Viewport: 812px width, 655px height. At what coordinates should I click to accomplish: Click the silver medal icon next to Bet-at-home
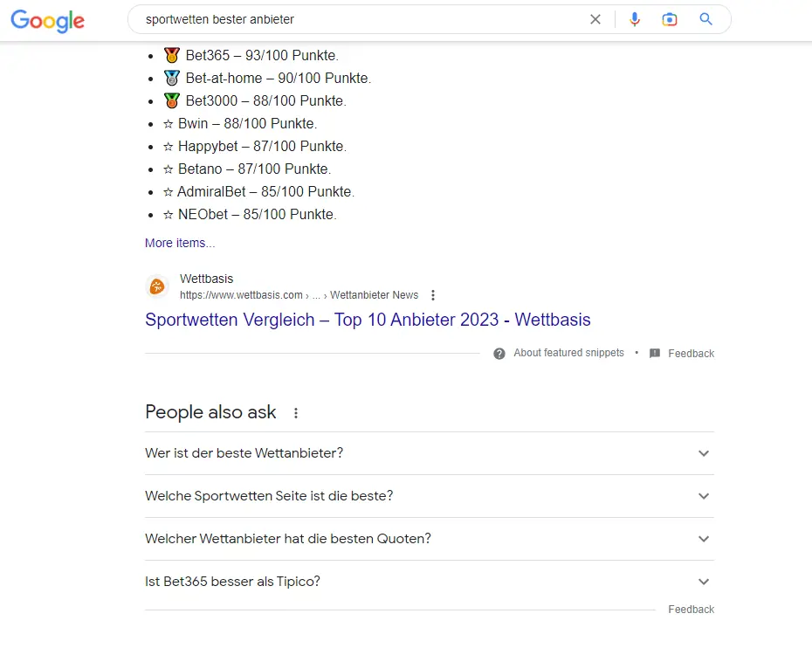click(x=172, y=78)
